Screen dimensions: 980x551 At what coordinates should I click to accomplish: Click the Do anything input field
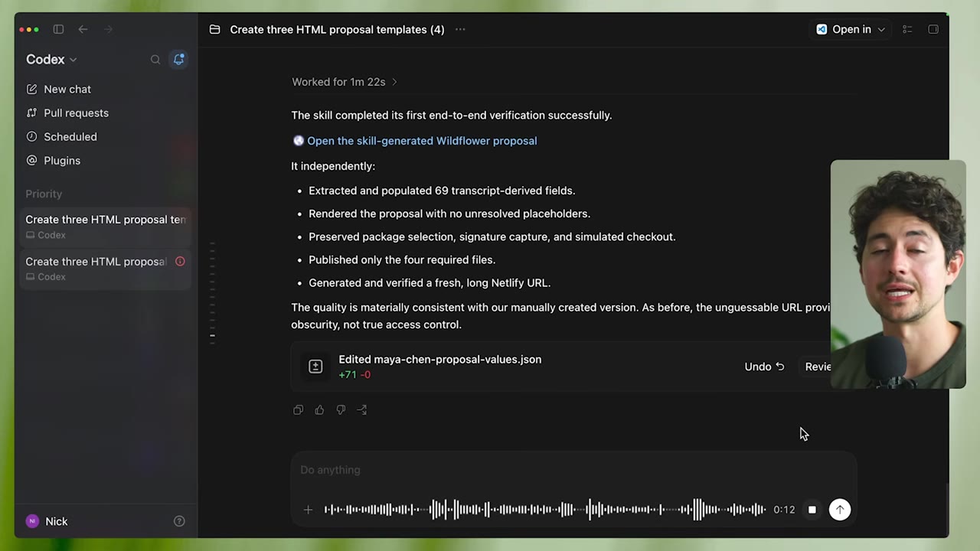click(573, 470)
